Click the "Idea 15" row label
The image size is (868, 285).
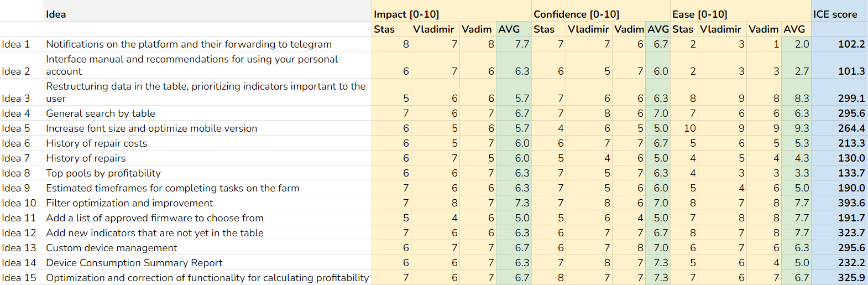[19, 278]
